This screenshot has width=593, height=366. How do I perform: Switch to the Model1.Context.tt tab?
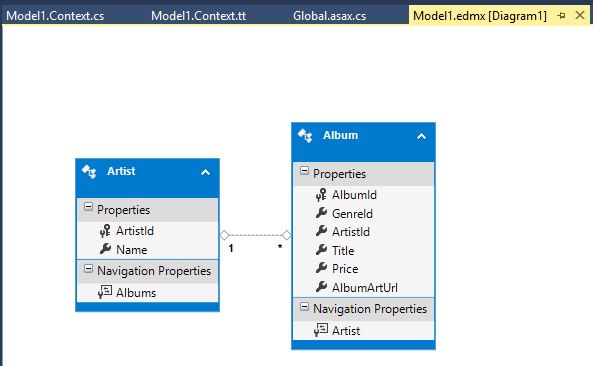coord(199,16)
